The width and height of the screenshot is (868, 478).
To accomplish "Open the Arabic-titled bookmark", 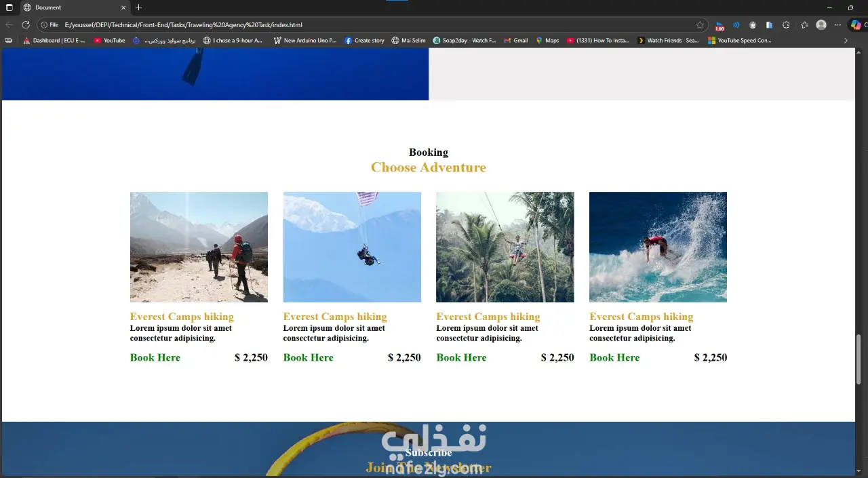I will point(164,41).
